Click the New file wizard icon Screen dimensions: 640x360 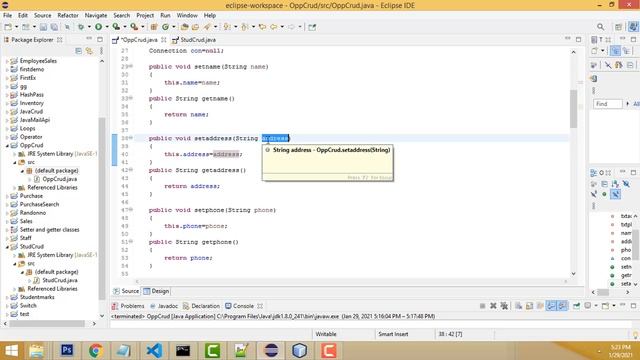(8, 27)
